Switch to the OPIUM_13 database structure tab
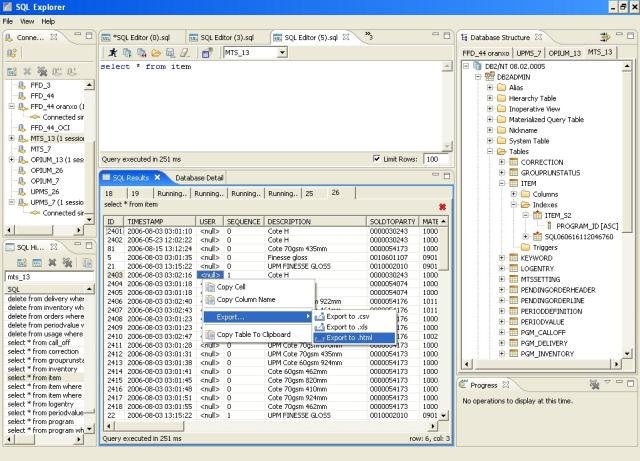Image resolution: width=640 pixels, height=461 pixels. pyautogui.click(x=564, y=53)
